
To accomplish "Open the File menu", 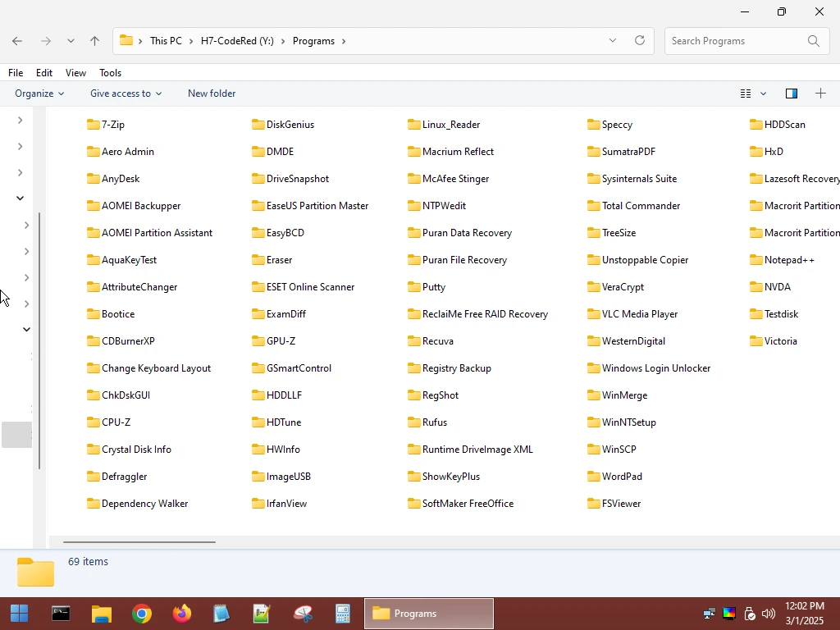I will pos(16,73).
